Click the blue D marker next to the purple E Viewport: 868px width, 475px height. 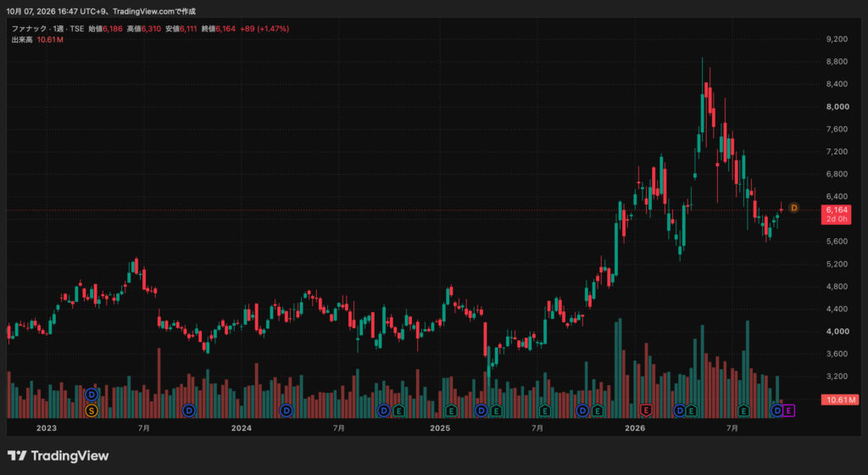[x=777, y=411]
